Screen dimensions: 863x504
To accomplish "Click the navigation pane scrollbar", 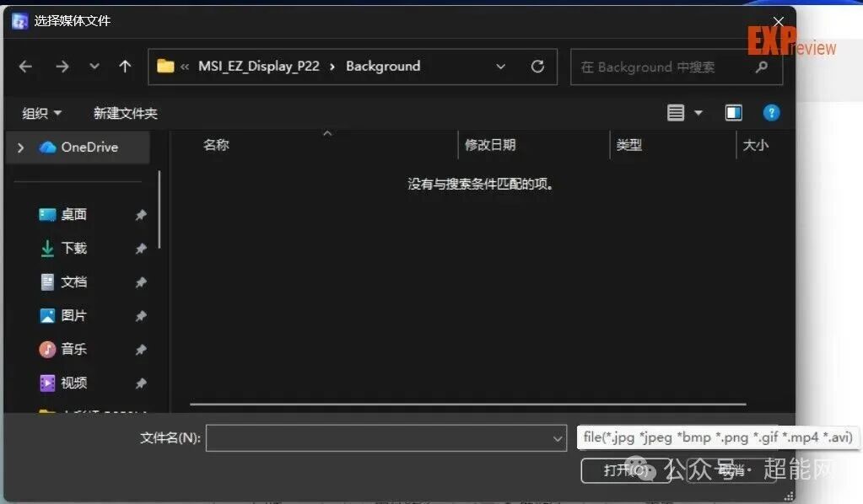I will tap(159, 209).
